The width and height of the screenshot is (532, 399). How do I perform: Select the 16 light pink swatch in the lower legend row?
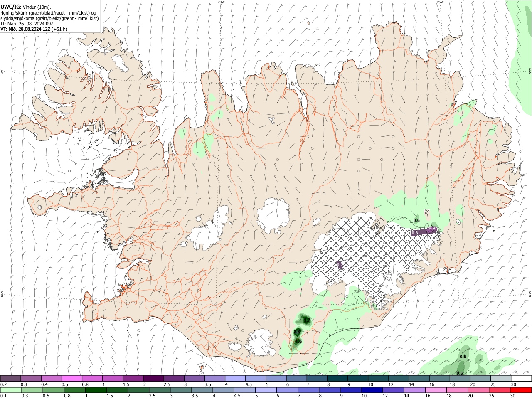coord(436,390)
